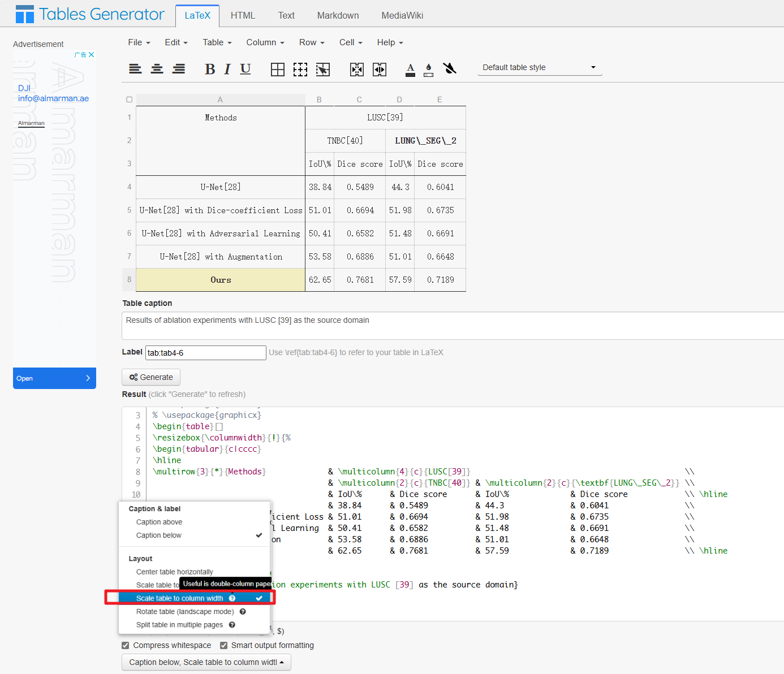Open the Edit menu dropdown
784x674 pixels.
176,42
